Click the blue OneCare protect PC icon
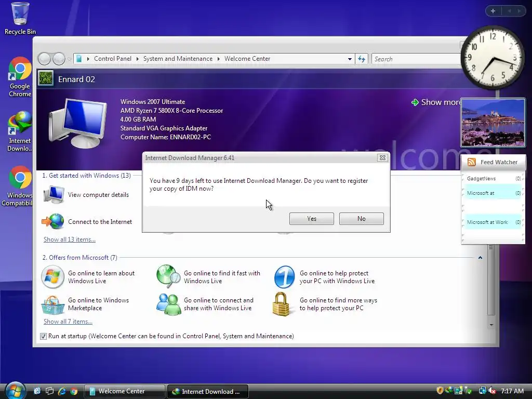Image resolution: width=532 pixels, height=399 pixels. pyautogui.click(x=284, y=277)
